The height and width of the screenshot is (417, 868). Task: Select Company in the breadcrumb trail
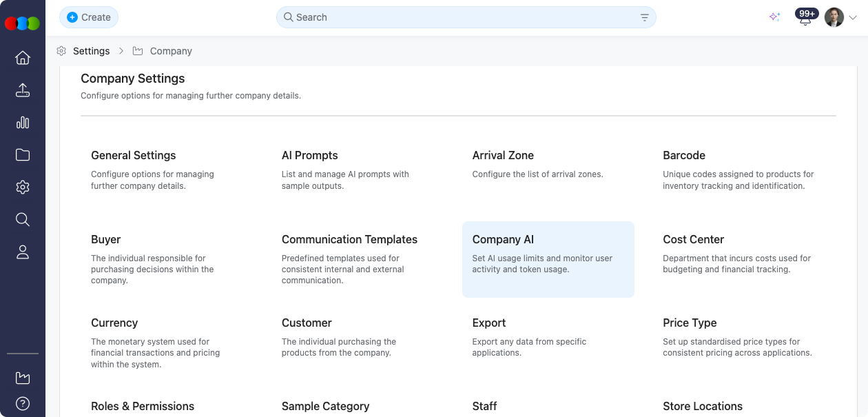171,51
